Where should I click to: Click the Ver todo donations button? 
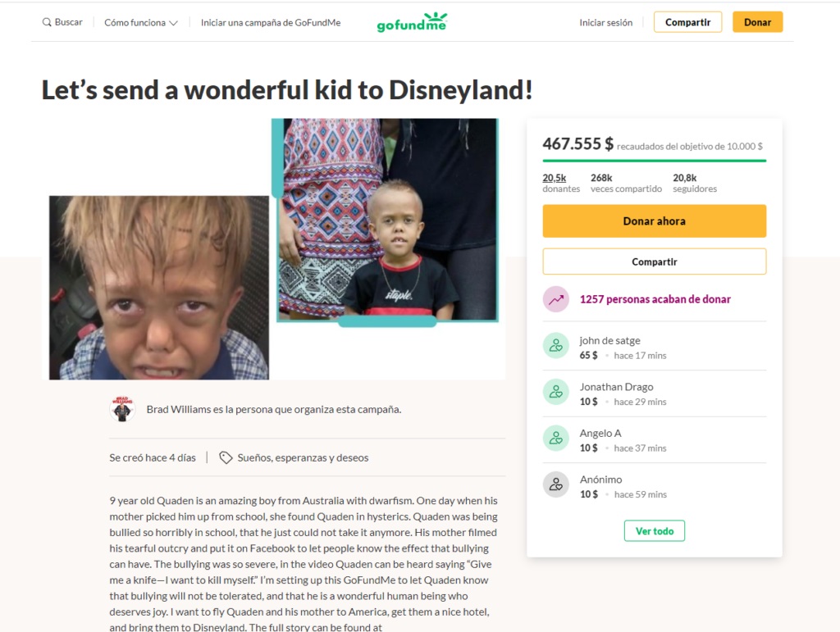[x=654, y=531]
